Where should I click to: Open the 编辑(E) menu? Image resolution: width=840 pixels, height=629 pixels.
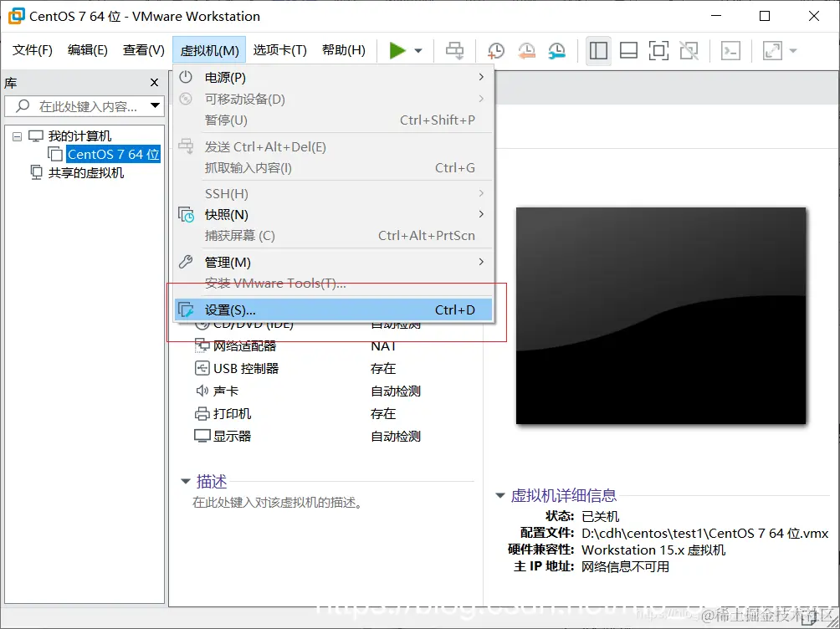click(x=87, y=50)
